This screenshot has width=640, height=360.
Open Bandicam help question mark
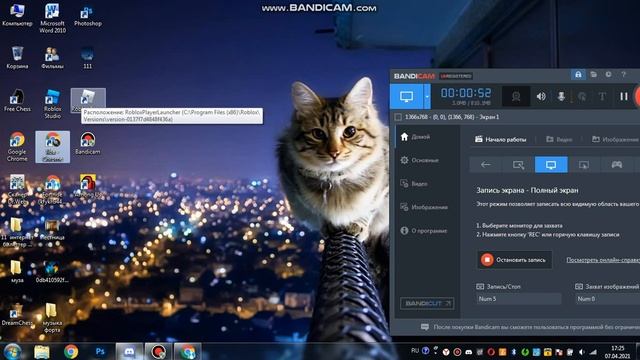click(623, 75)
